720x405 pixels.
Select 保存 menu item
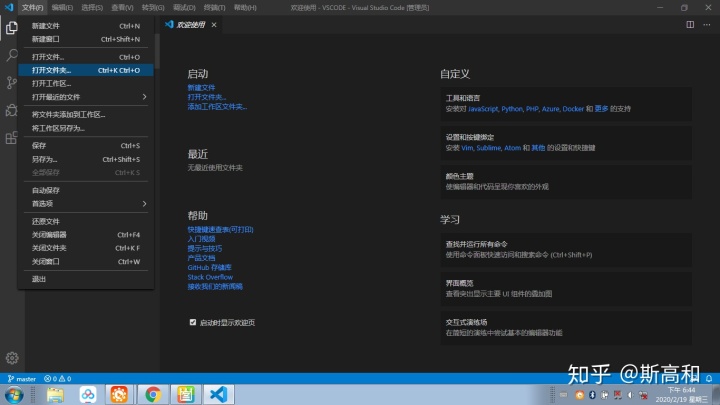[x=85, y=146]
